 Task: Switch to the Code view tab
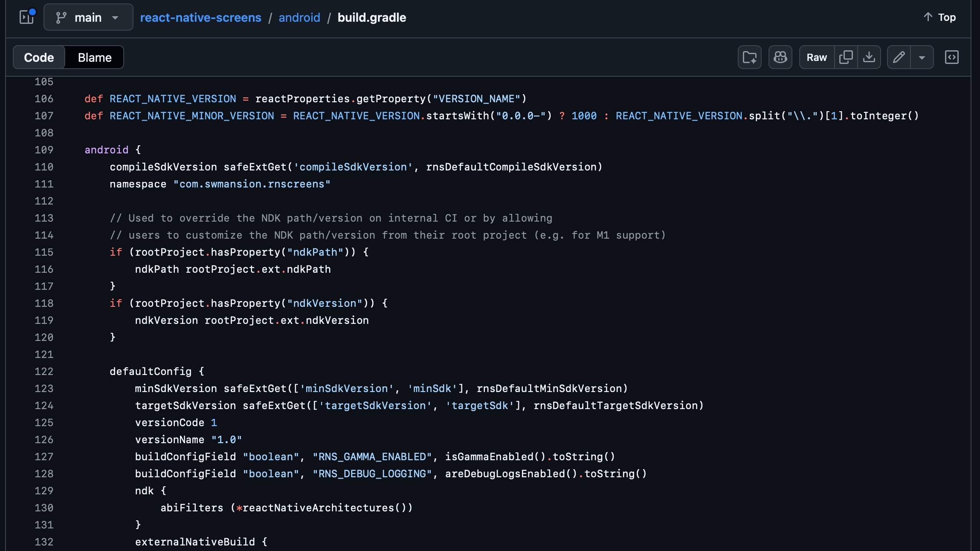(x=39, y=57)
